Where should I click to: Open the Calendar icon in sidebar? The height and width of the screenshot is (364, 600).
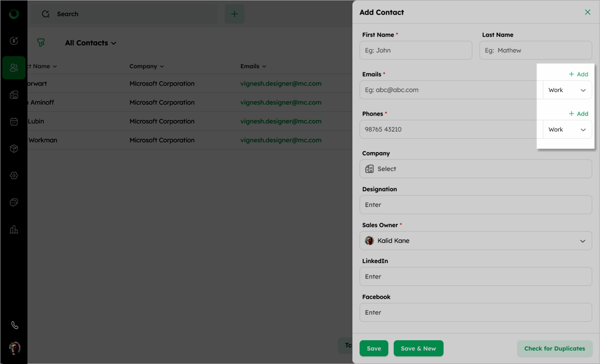[x=14, y=121]
